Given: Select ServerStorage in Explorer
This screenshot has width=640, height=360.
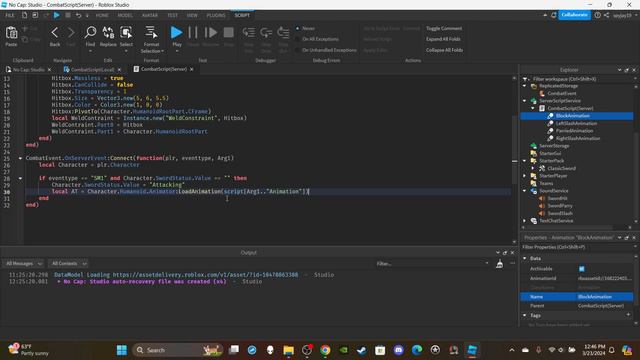Looking at the screenshot, I should click(554, 146).
